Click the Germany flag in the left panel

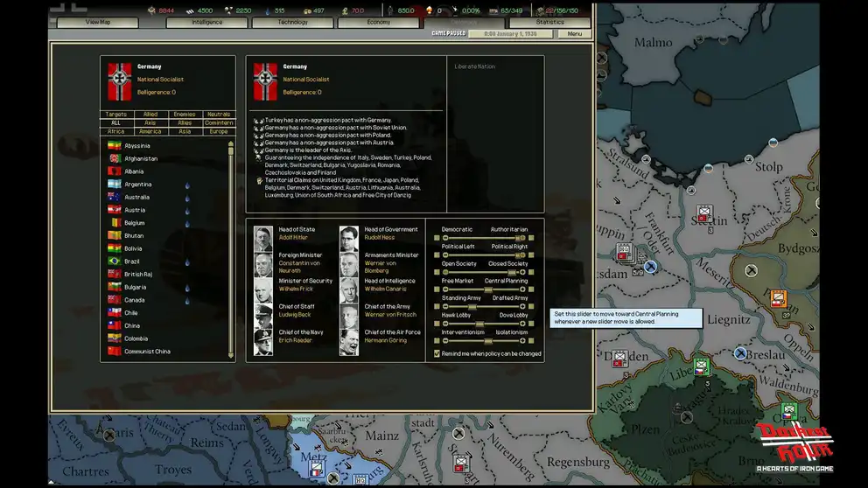[119, 80]
